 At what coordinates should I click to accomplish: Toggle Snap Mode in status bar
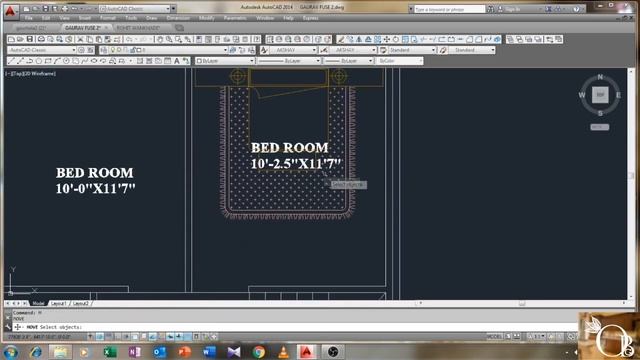point(100,337)
